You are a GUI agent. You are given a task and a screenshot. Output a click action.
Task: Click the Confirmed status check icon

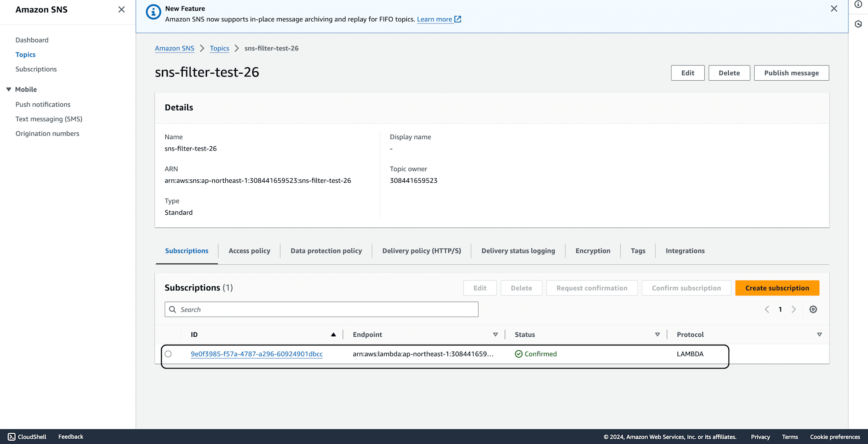[x=519, y=354]
